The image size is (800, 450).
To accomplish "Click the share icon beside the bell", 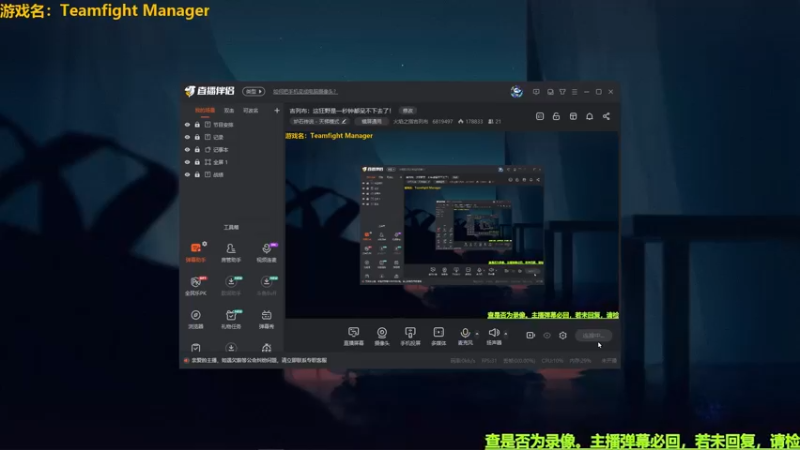I will click(x=606, y=116).
